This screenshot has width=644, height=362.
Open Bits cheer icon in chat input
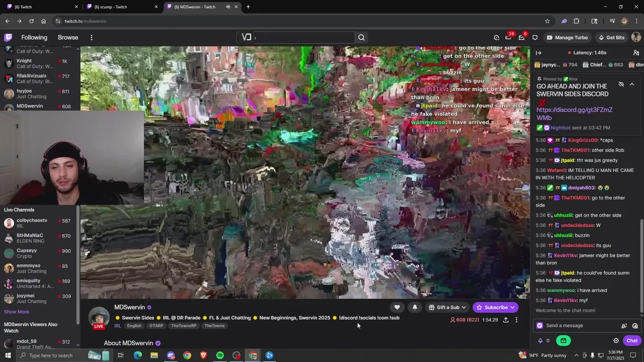(x=624, y=326)
